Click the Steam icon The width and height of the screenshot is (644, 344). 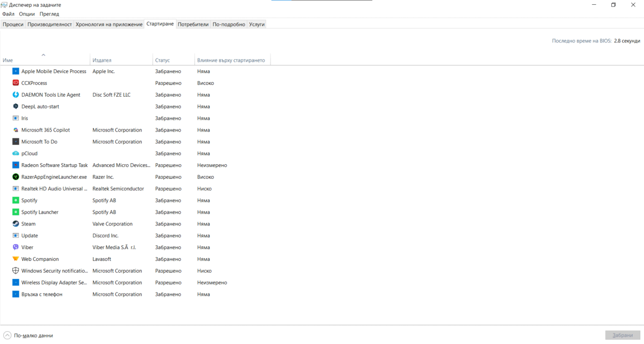(x=16, y=224)
